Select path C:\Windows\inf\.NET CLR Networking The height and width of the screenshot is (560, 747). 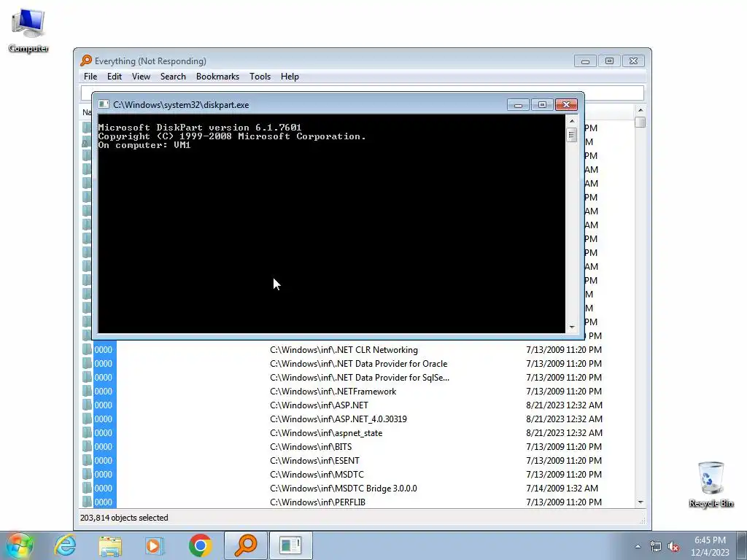click(344, 349)
